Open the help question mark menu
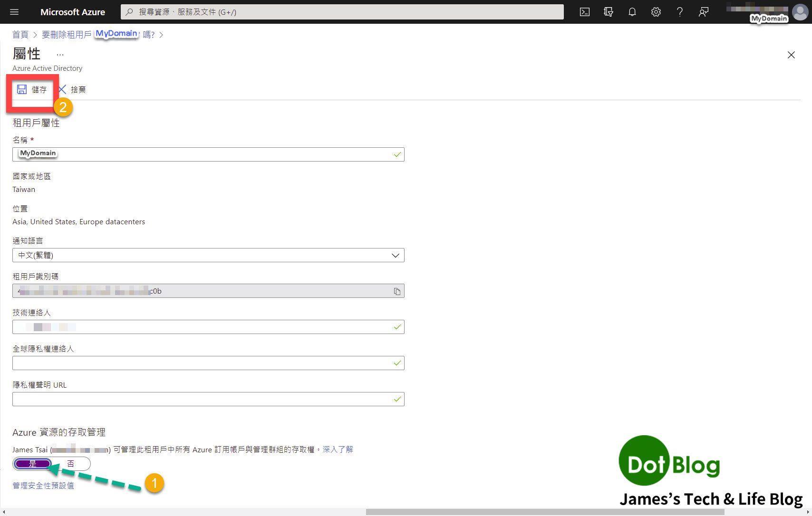812x516 pixels. (680, 12)
